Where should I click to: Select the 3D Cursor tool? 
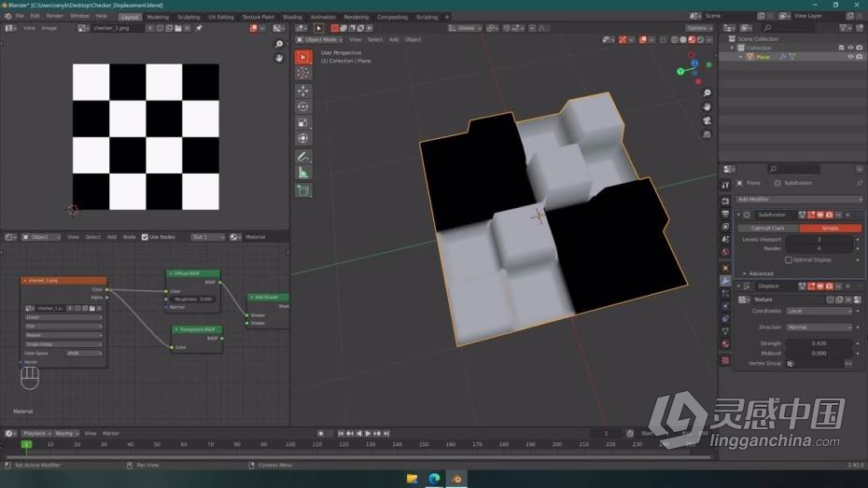[303, 73]
